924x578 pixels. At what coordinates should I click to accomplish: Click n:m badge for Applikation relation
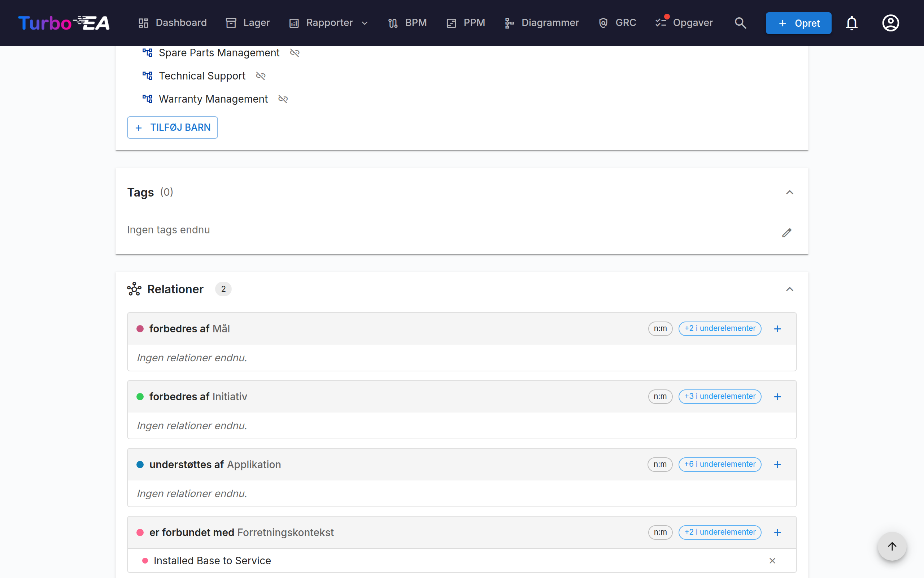pos(660,465)
